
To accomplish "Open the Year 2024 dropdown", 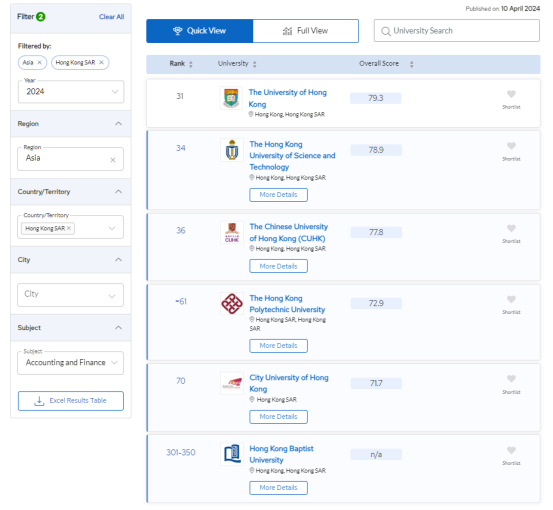I will point(71,92).
